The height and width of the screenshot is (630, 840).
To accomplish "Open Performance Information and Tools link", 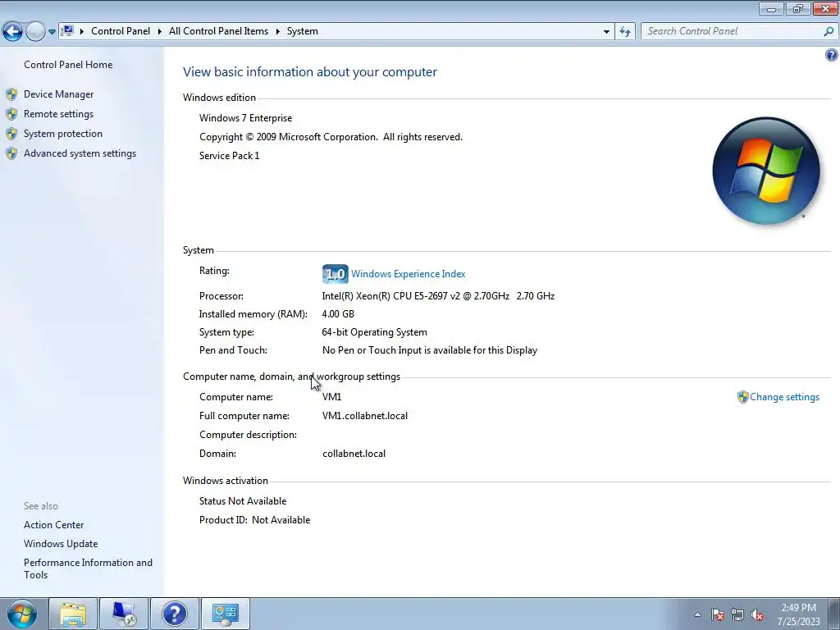I will click(x=88, y=569).
